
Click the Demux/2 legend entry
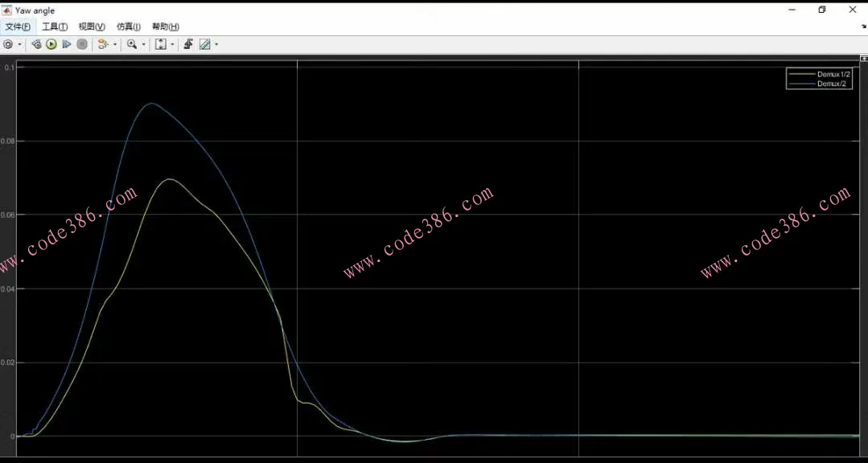pyautogui.click(x=819, y=84)
